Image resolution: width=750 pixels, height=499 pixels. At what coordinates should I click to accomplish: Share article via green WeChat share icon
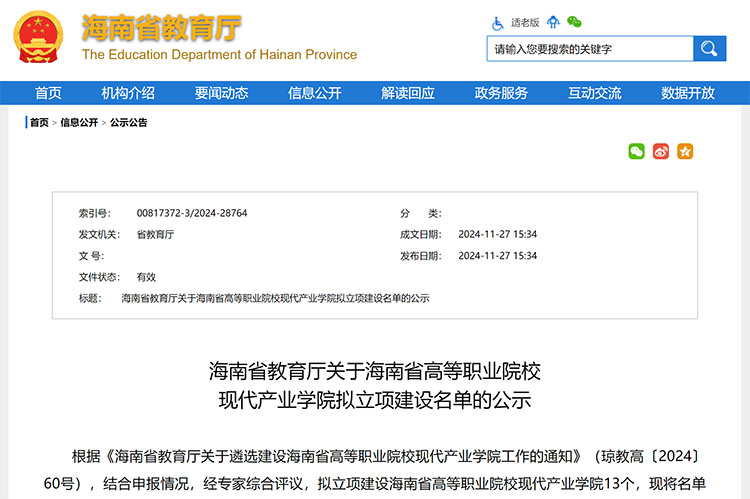636,151
